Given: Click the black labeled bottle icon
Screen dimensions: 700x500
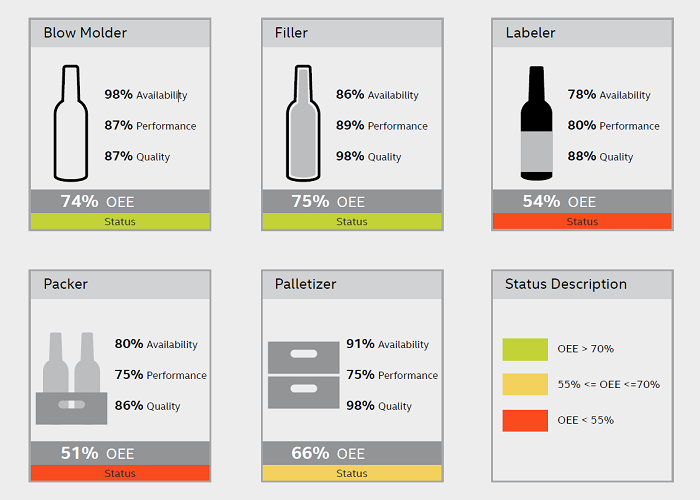Looking at the screenshot, I should [x=537, y=123].
